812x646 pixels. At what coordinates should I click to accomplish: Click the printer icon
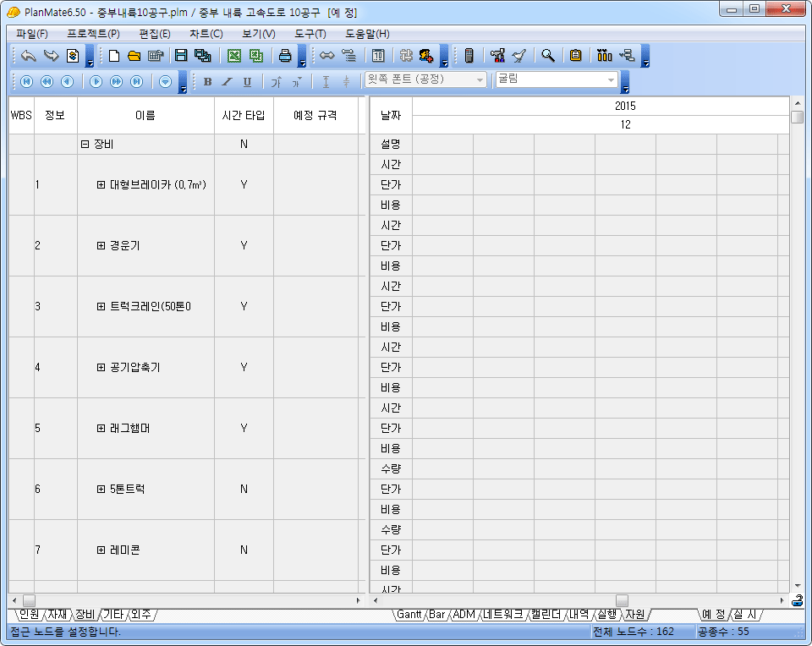(285, 56)
